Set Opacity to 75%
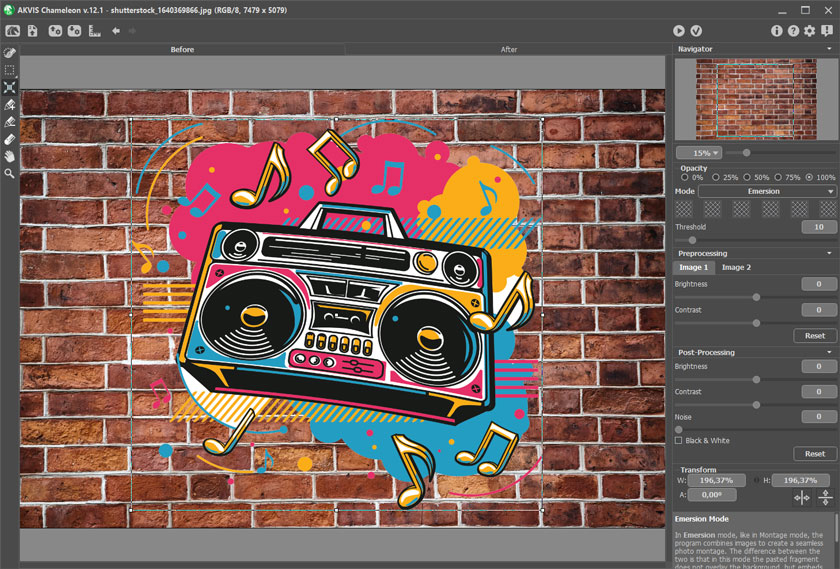840x569 pixels. (778, 177)
